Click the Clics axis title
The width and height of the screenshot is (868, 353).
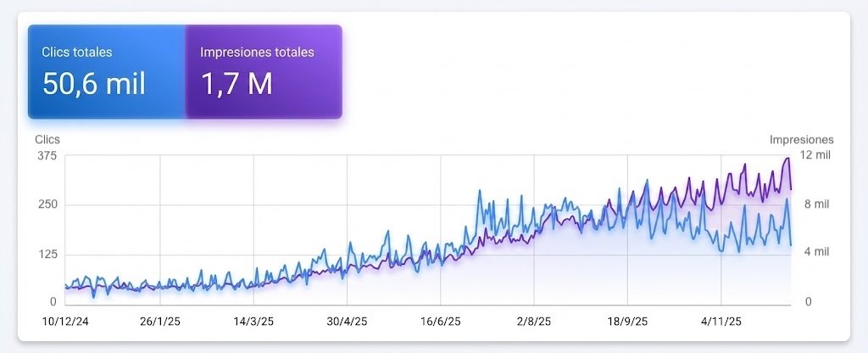47,139
